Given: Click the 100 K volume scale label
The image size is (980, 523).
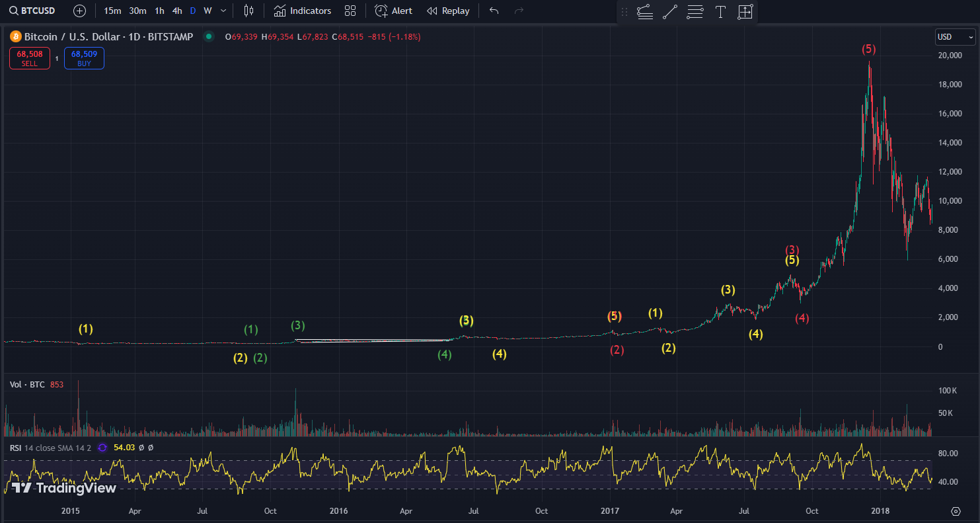Looking at the screenshot, I should (x=948, y=391).
